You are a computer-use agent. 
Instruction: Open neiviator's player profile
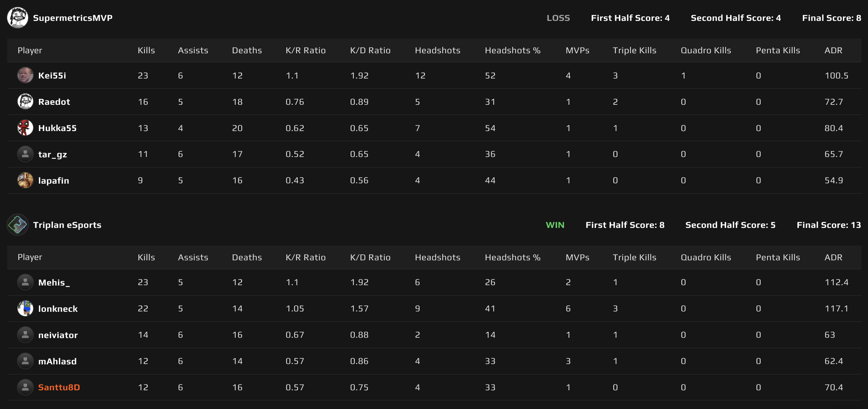point(58,335)
